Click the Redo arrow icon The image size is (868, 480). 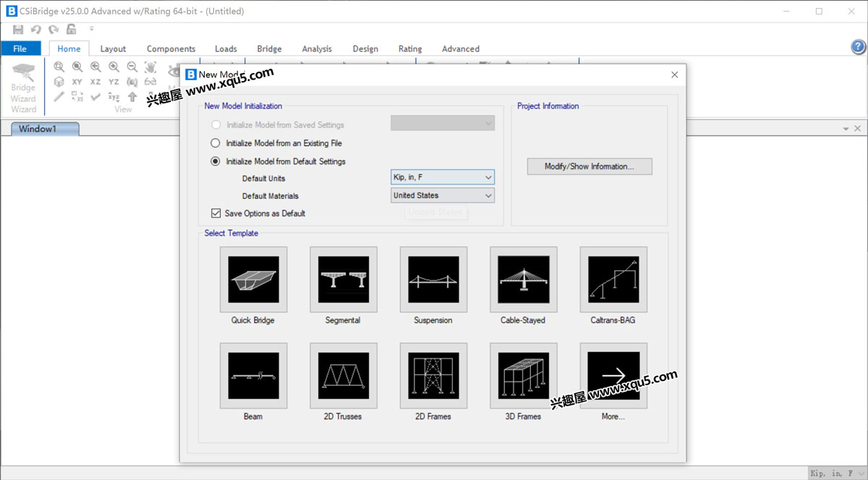coord(54,30)
